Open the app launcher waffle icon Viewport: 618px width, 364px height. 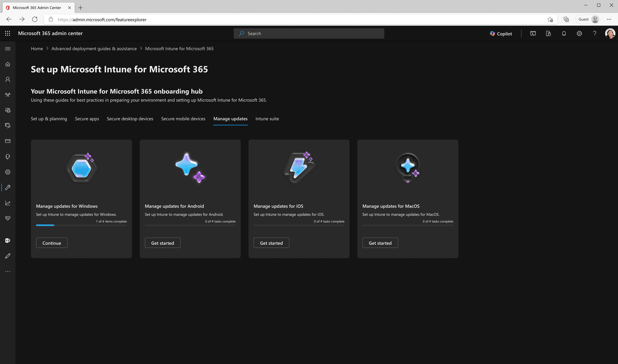(8, 33)
